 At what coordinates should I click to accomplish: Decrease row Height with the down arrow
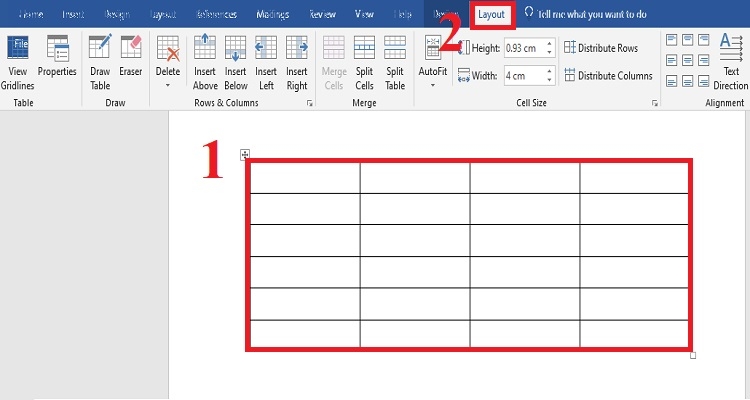tap(550, 52)
